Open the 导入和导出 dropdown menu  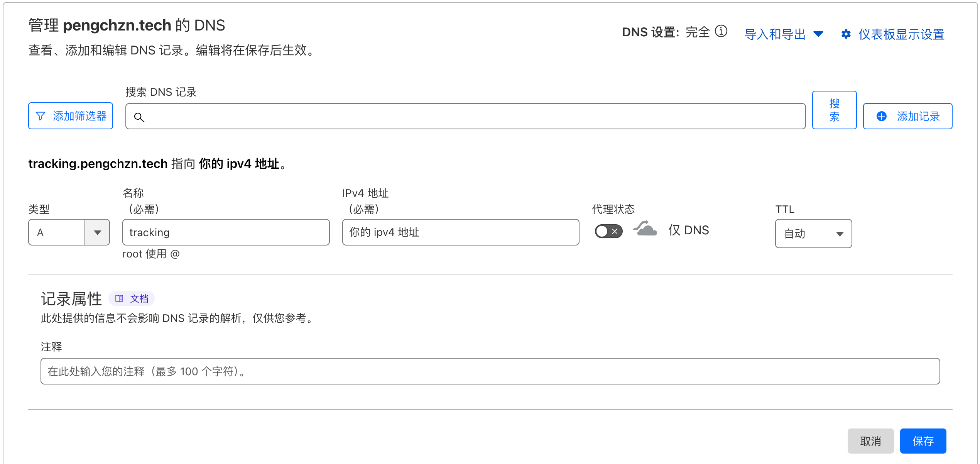pos(784,34)
